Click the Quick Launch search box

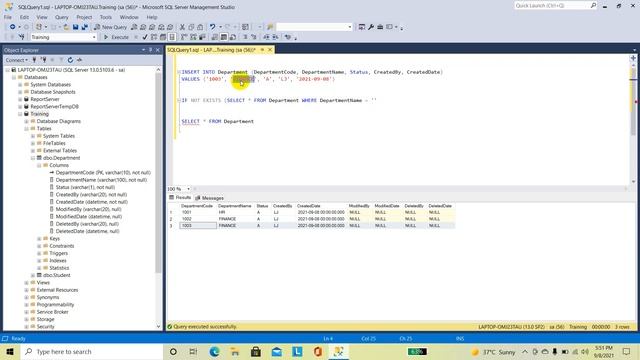point(551,6)
